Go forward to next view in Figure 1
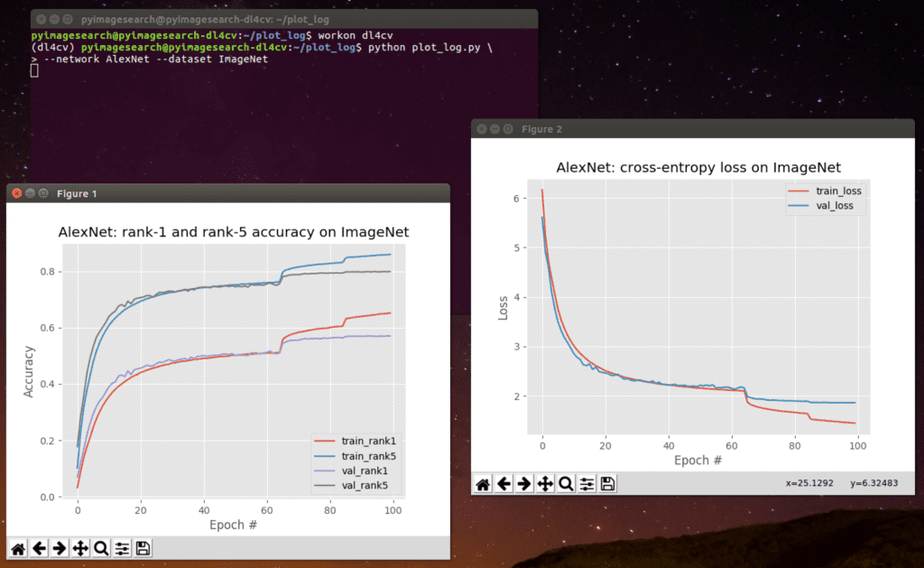 [x=59, y=548]
